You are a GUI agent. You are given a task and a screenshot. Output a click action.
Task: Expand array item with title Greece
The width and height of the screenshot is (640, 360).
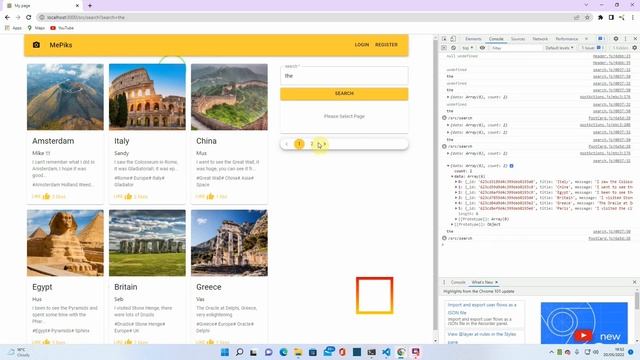click(x=456, y=203)
